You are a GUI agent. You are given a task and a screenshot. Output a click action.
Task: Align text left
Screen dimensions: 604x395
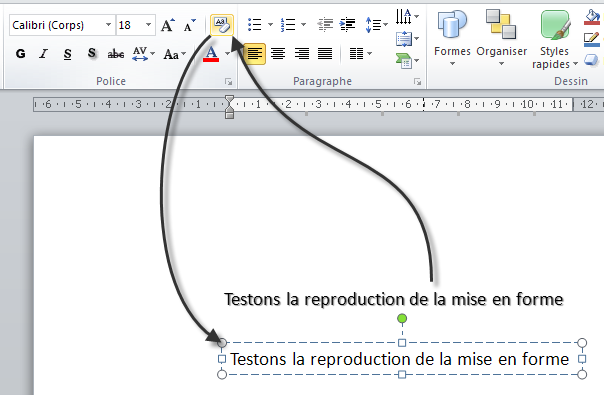255,54
